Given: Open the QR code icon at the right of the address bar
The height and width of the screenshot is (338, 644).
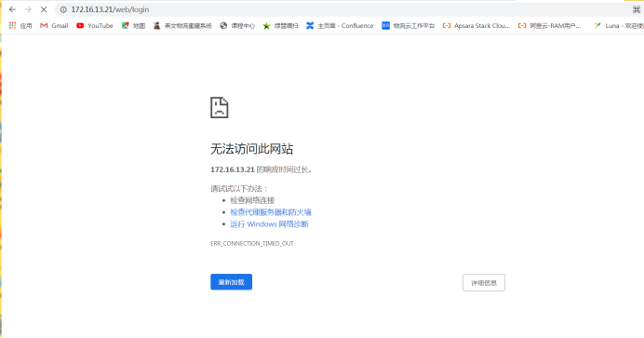Looking at the screenshot, I should coord(637,9).
